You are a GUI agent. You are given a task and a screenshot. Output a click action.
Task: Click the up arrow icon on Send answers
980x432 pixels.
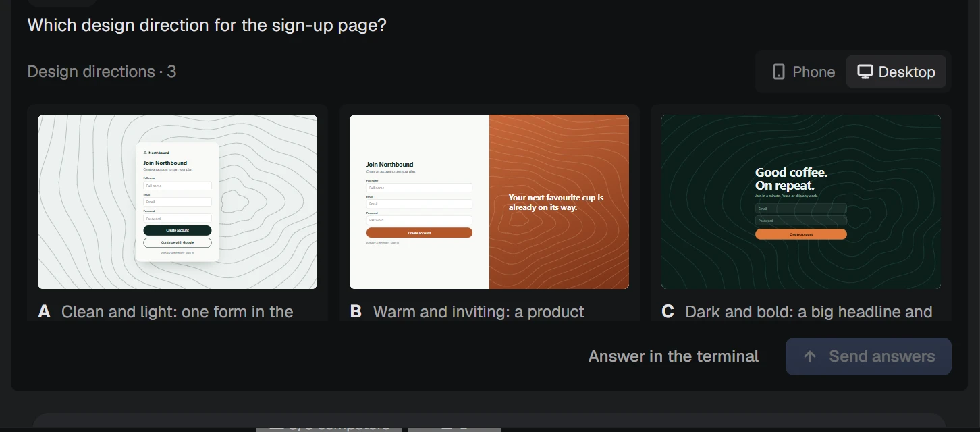(811, 356)
